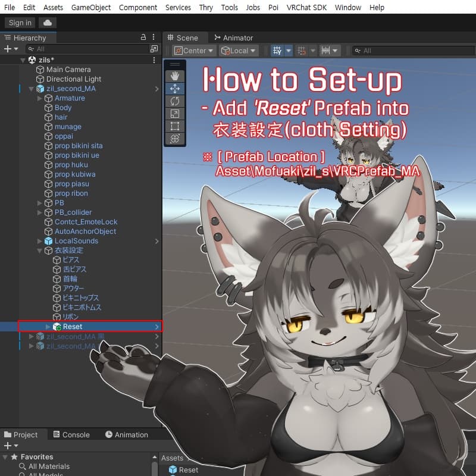Toggle the Hierarchy panel lock

point(143,37)
